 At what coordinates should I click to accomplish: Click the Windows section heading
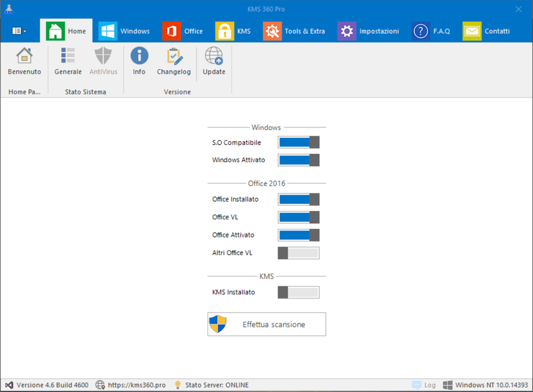click(x=266, y=127)
